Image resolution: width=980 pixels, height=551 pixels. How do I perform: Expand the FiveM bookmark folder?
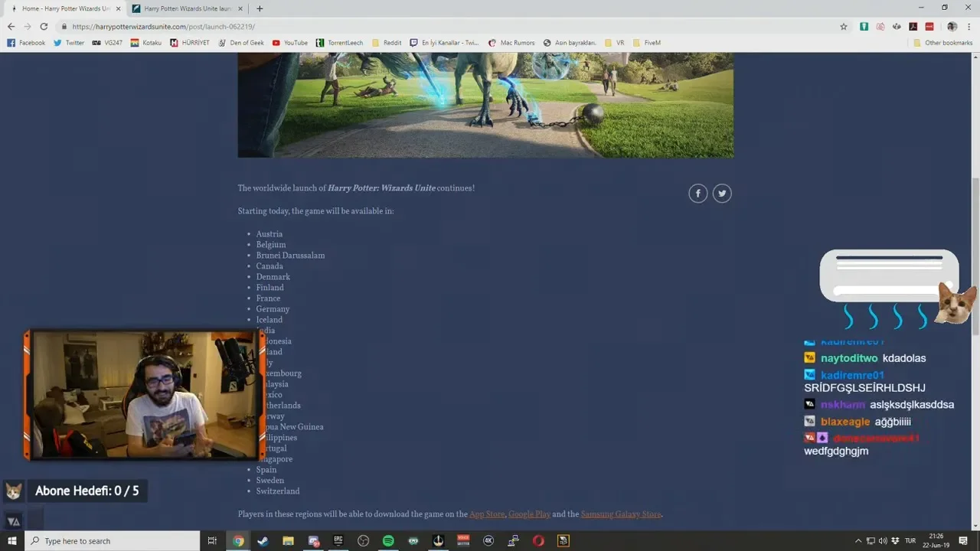[646, 43]
